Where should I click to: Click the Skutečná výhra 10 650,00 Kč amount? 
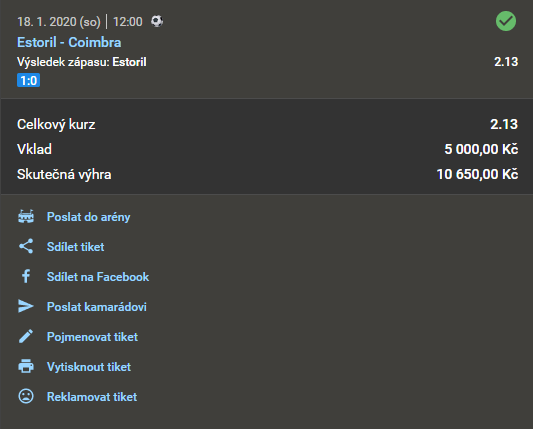[477, 174]
